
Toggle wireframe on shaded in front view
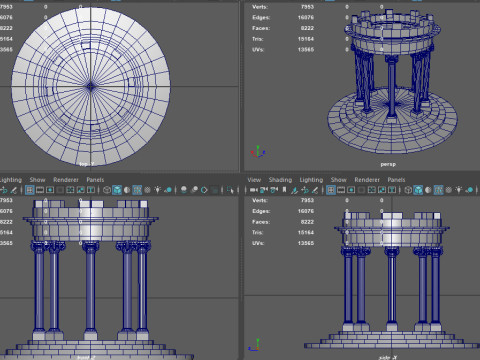[x=137, y=190]
